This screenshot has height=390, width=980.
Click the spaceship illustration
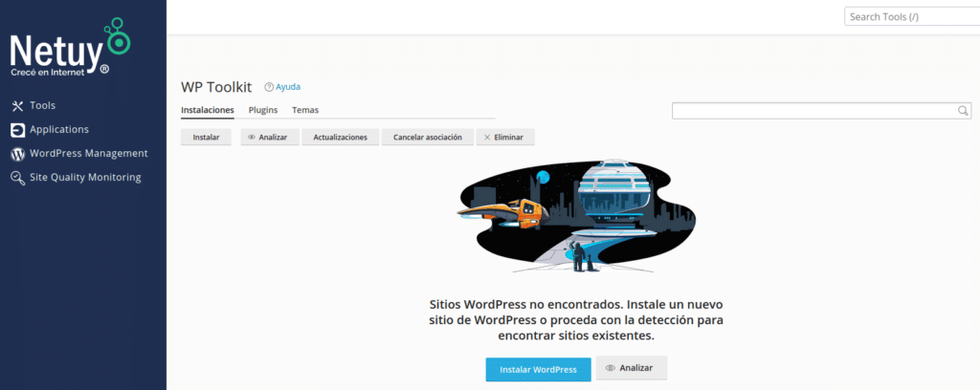pos(576,216)
